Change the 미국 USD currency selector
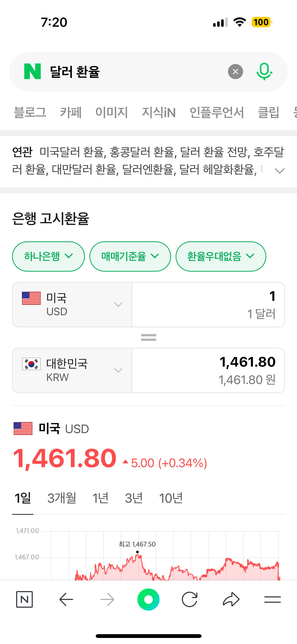 click(x=72, y=304)
